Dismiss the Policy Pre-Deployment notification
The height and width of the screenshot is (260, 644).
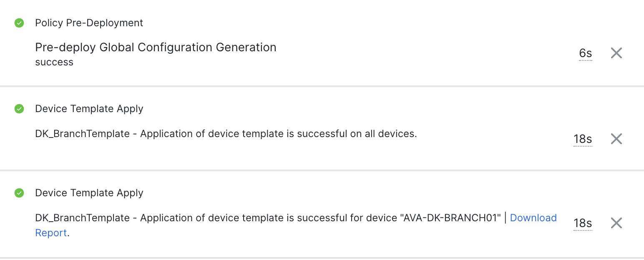pos(616,53)
